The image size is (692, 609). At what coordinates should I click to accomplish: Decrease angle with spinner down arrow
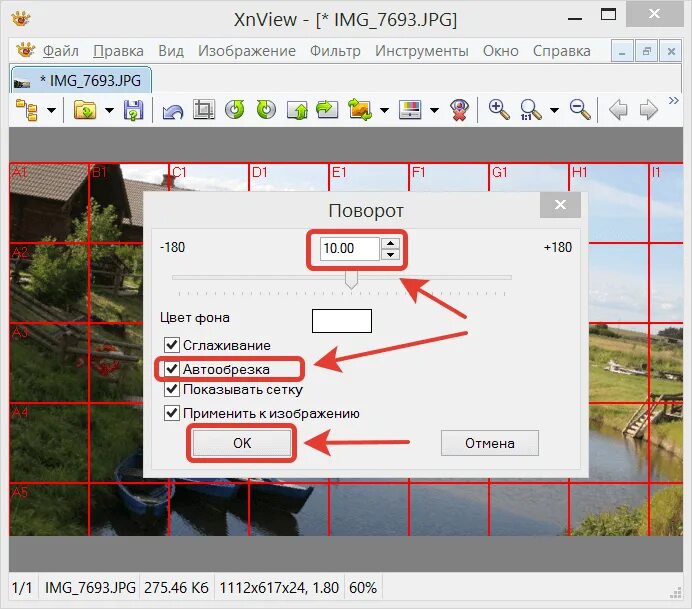390,255
